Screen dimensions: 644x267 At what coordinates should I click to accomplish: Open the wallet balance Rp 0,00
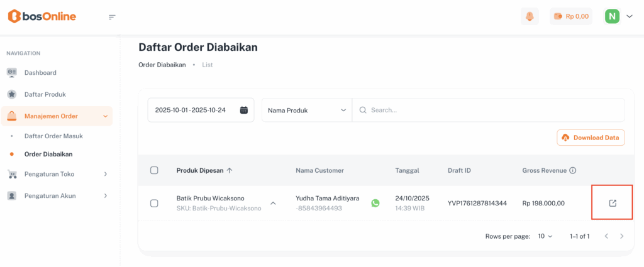click(x=571, y=16)
